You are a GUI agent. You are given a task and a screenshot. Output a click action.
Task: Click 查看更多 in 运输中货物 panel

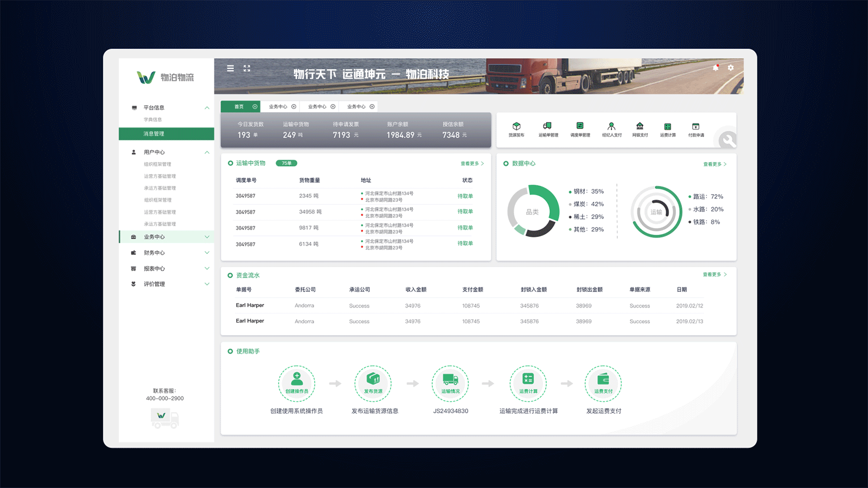(472, 164)
